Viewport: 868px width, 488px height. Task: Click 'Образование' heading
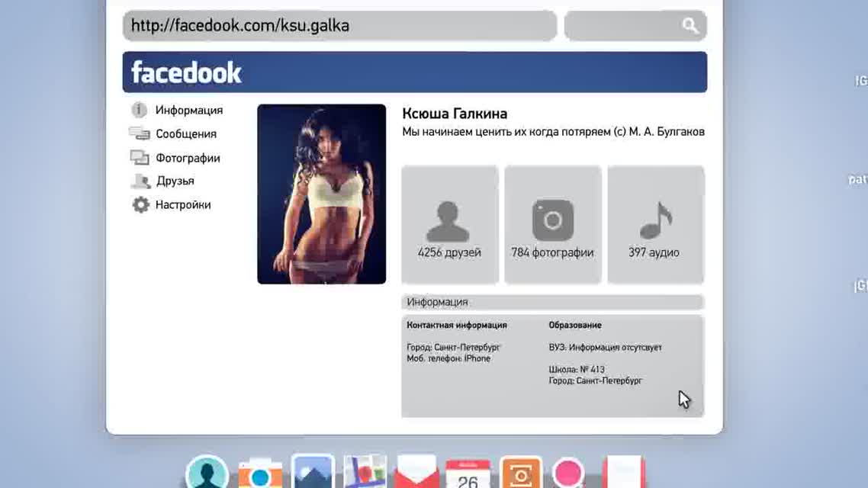tap(575, 326)
